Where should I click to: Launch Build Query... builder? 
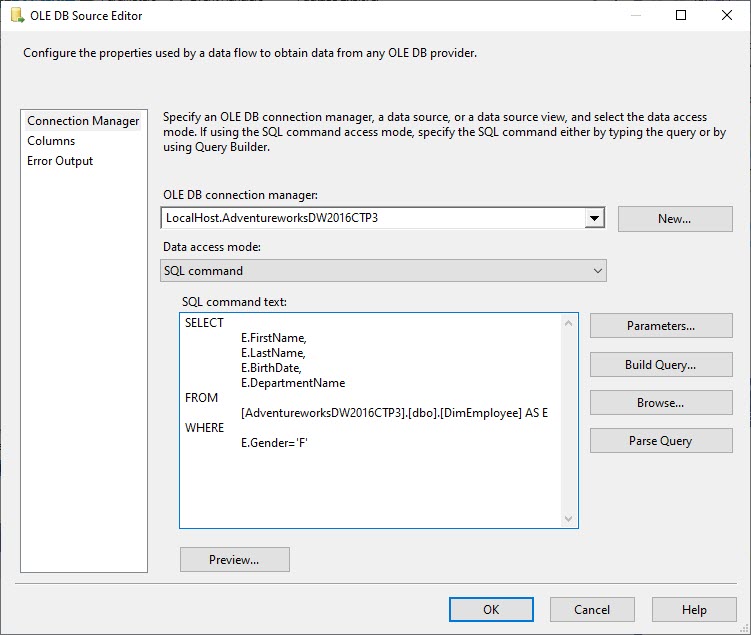[660, 365]
